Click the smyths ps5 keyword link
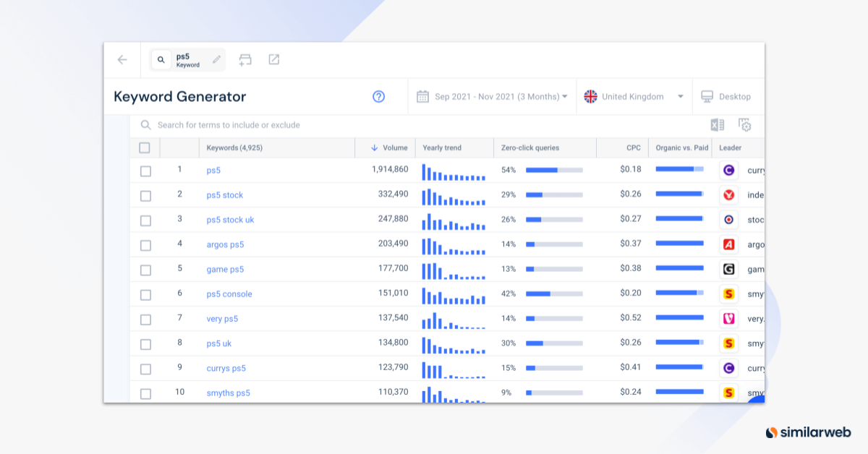Screen dimensions: 868x454 [x=228, y=393]
